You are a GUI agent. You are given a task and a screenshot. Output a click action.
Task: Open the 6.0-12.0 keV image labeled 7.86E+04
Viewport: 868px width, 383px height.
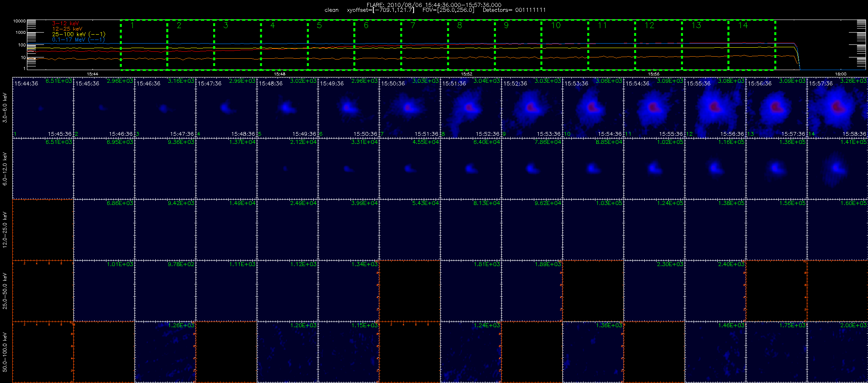tap(532, 169)
